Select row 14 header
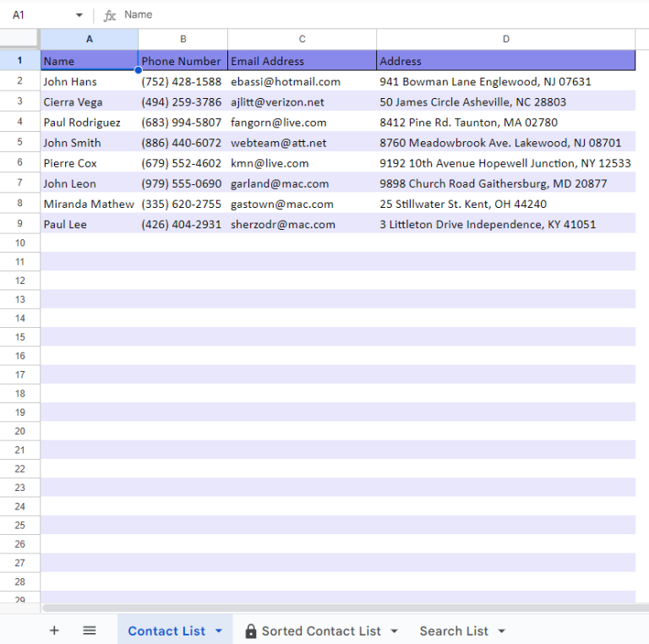The height and width of the screenshot is (644, 649). click(20, 319)
